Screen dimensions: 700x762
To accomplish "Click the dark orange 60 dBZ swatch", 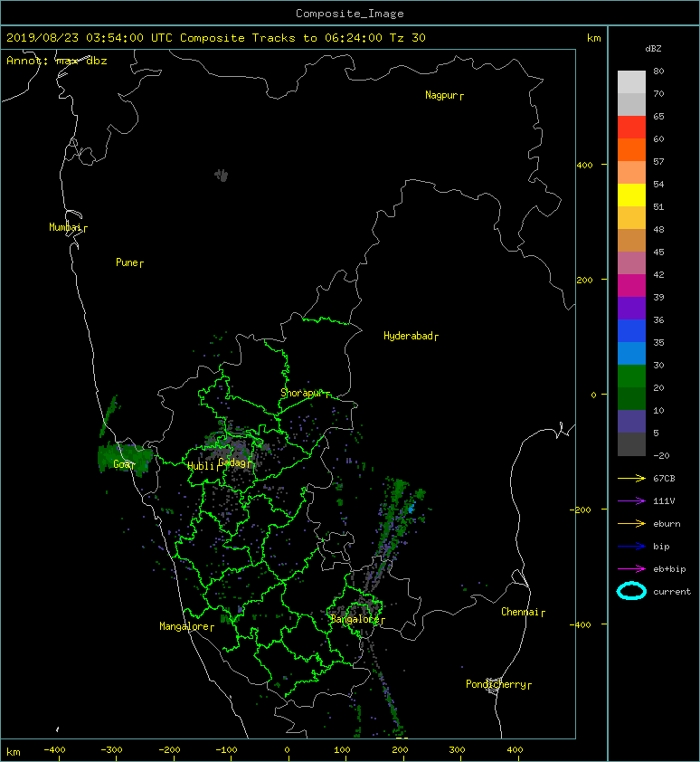I will (631, 150).
